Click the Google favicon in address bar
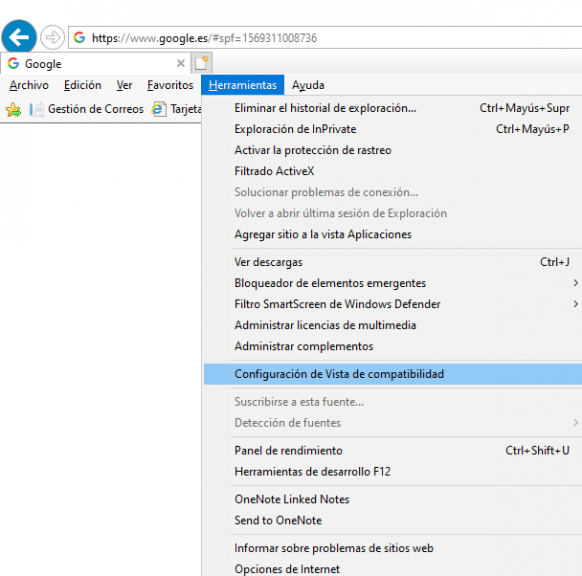582x576 pixels. [79, 37]
